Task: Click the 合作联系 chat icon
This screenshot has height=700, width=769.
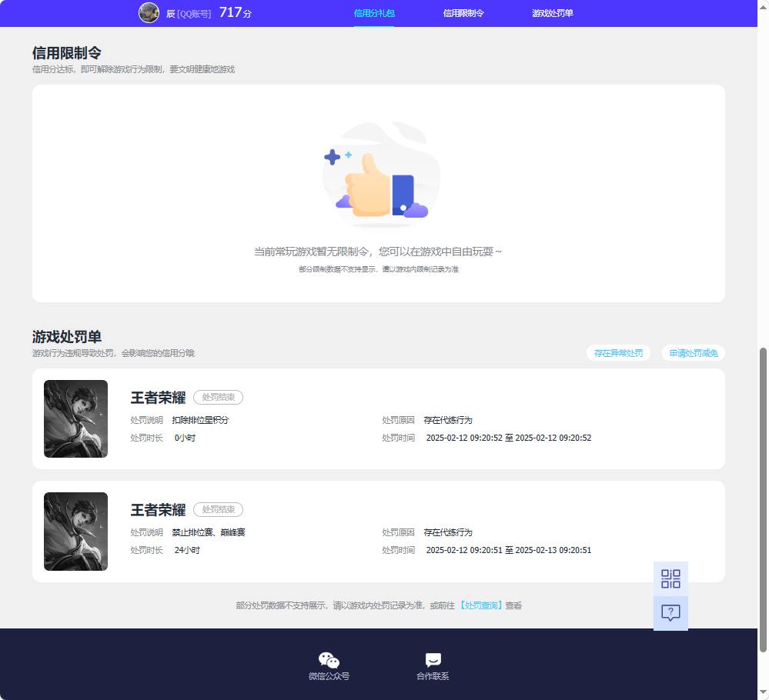Action: (433, 660)
